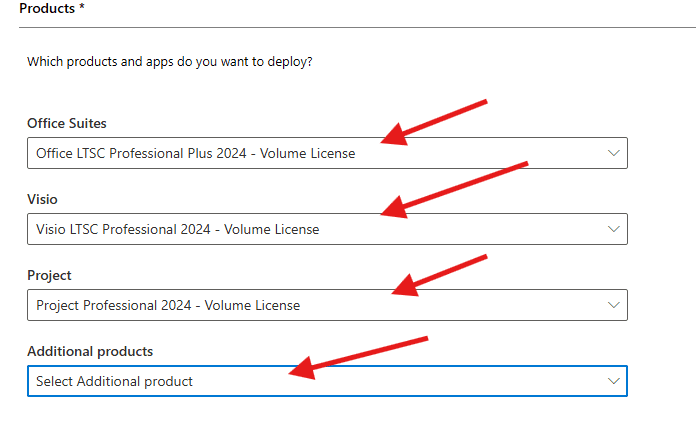
Task: Click the Additional products field label
Action: [90, 351]
